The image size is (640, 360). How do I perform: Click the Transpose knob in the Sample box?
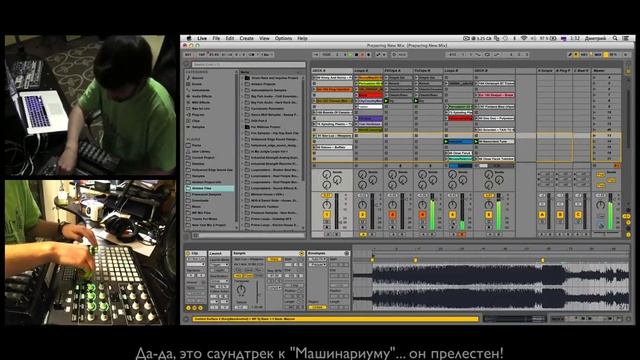[241, 290]
